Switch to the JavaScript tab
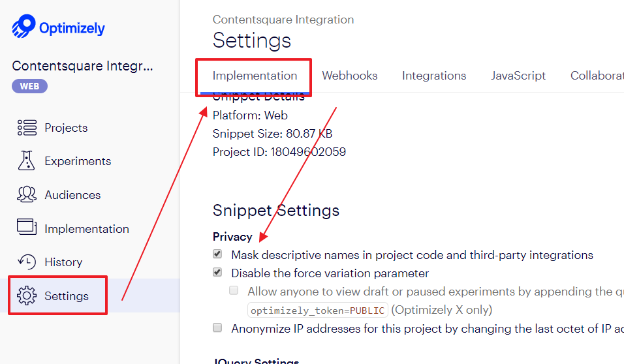 (x=518, y=76)
